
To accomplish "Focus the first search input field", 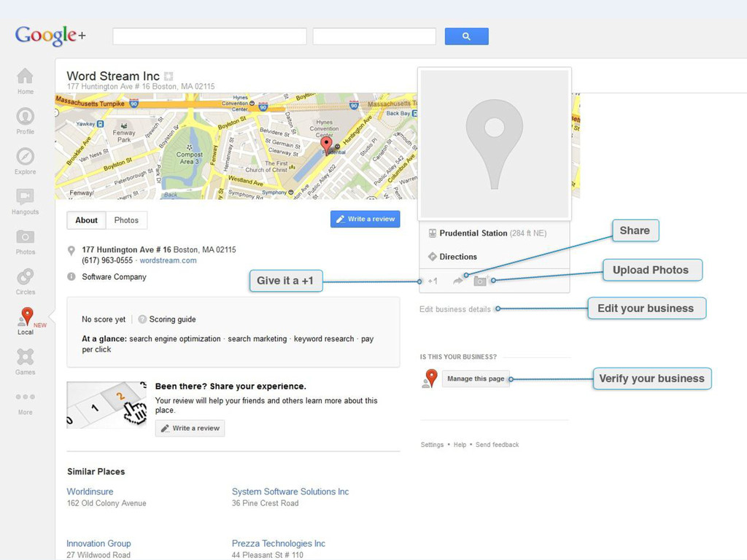I will point(209,36).
